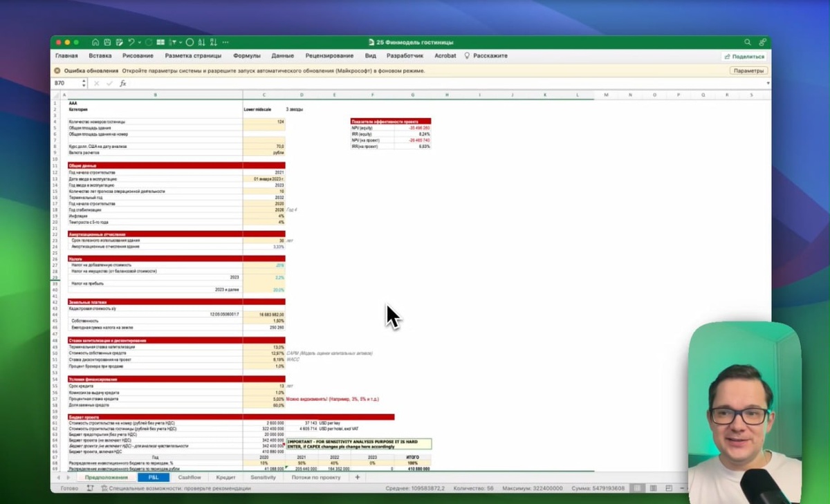Click the filter funnel icon

click(172, 42)
